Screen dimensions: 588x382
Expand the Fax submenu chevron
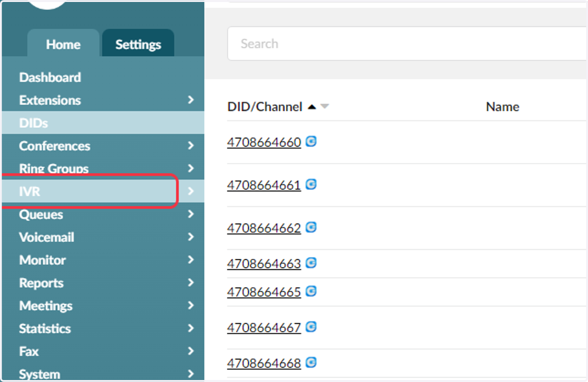[191, 351]
